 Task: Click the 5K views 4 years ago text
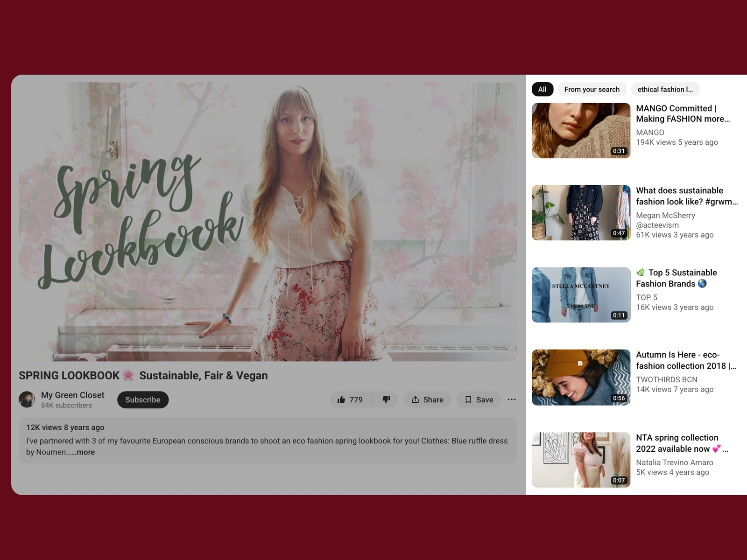[x=672, y=472]
